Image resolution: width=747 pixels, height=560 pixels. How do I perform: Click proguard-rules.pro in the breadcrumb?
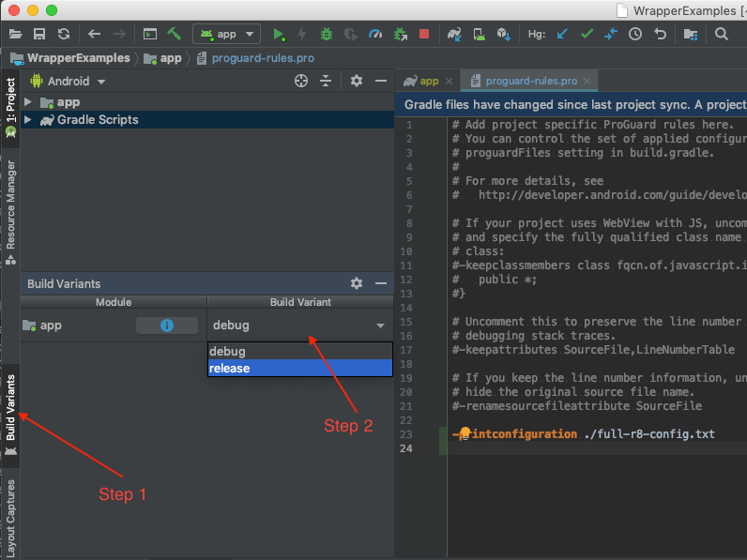point(263,58)
